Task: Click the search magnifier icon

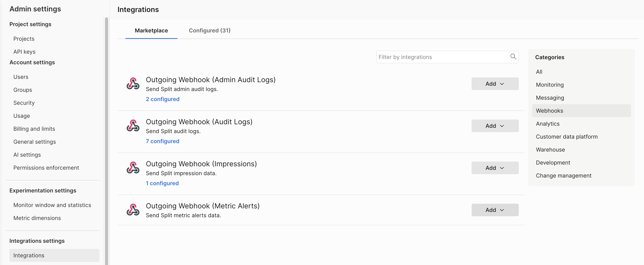Action: [513, 57]
